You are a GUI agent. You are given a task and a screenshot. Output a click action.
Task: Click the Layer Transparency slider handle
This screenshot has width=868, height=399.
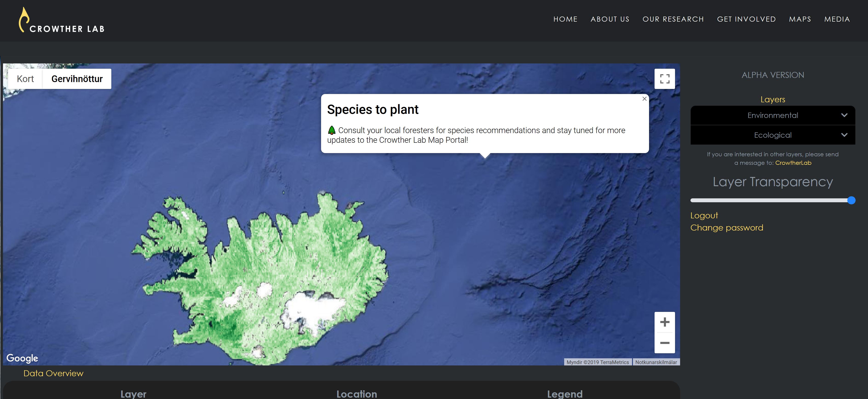851,200
